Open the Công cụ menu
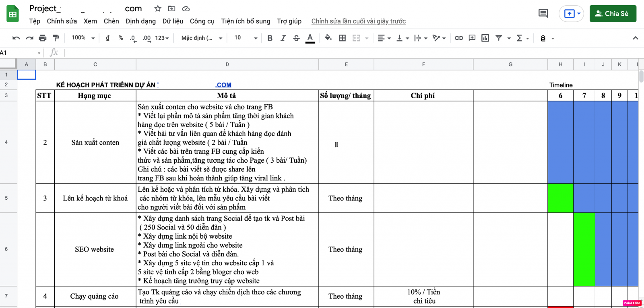 click(x=202, y=21)
